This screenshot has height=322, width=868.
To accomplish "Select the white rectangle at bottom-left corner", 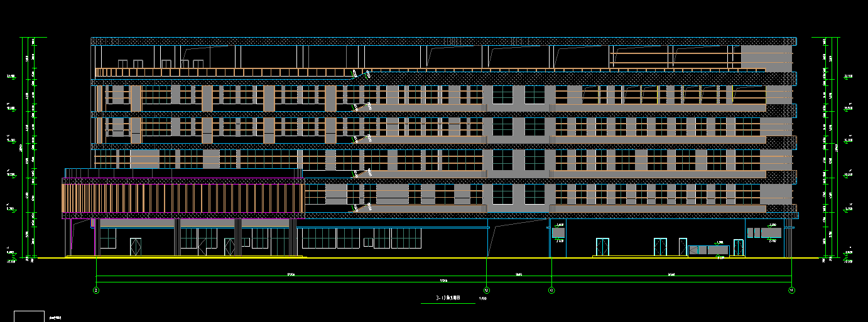I will coord(29,316).
